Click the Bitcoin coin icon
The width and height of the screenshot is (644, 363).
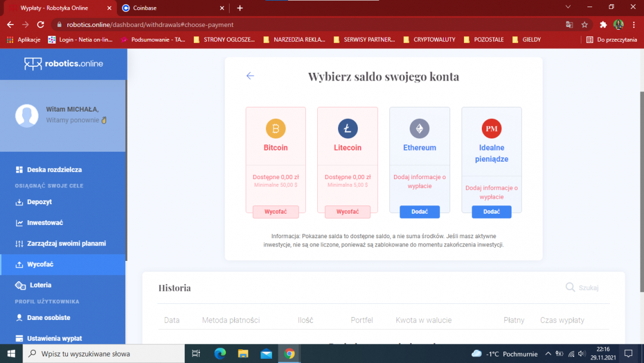coord(275,128)
